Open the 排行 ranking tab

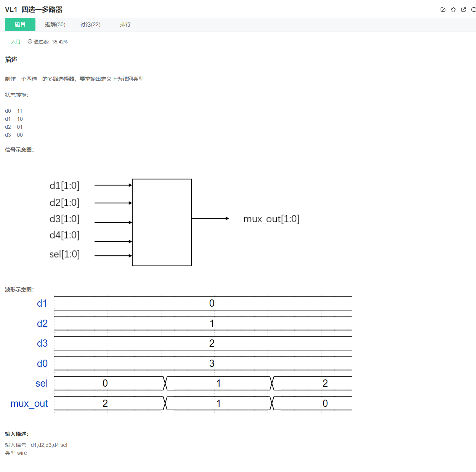pos(125,24)
